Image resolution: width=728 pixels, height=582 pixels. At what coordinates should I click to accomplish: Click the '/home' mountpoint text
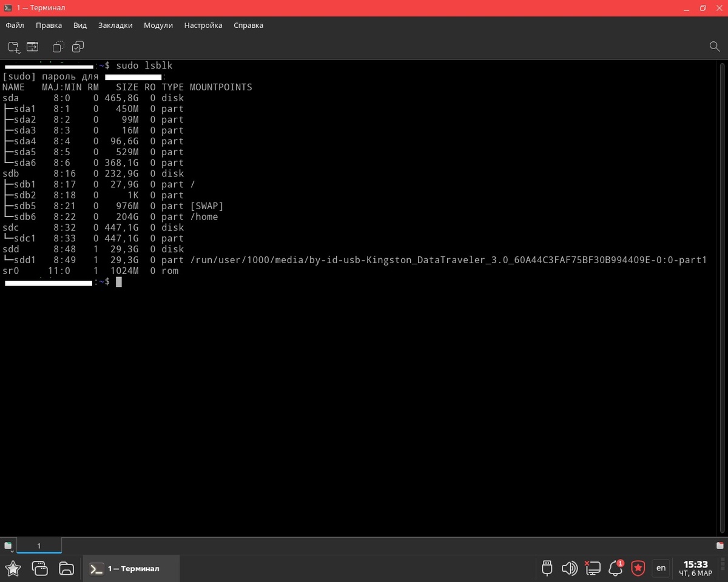click(x=204, y=217)
